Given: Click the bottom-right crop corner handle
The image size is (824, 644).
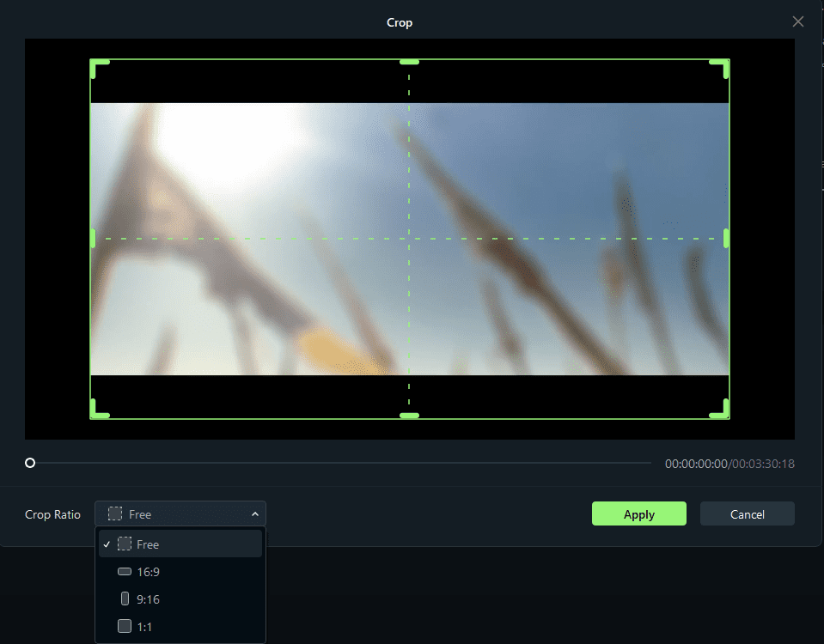Looking at the screenshot, I should tap(721, 410).
